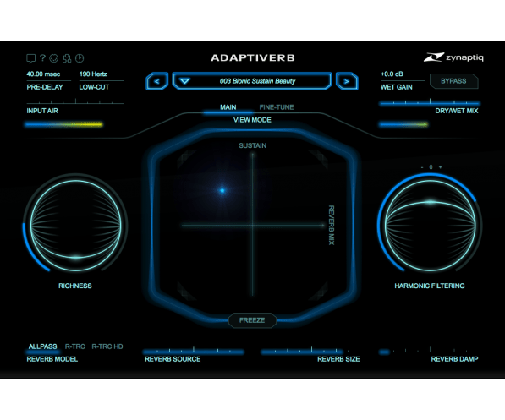Click the HARMONIC FILTERING sphere knob

pos(430,225)
